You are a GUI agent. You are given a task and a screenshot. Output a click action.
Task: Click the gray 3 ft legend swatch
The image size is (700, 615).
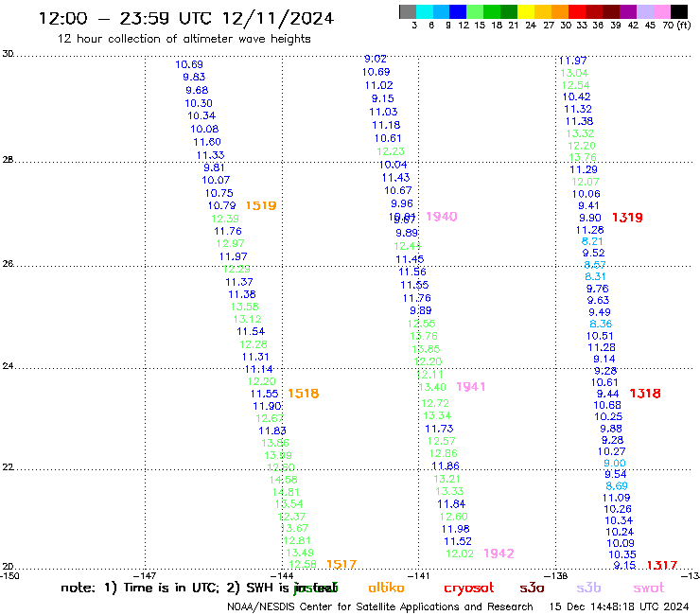point(408,11)
